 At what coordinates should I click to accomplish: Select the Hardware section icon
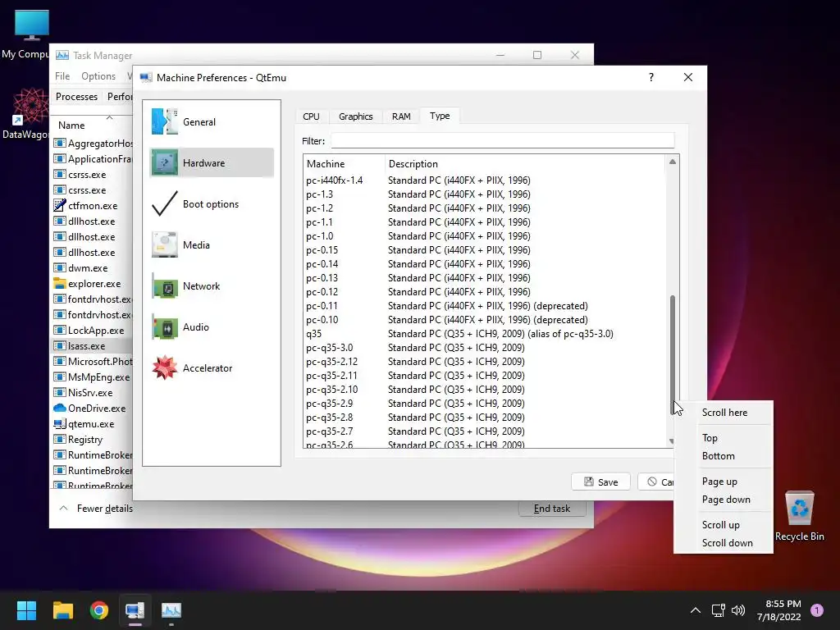(x=164, y=163)
